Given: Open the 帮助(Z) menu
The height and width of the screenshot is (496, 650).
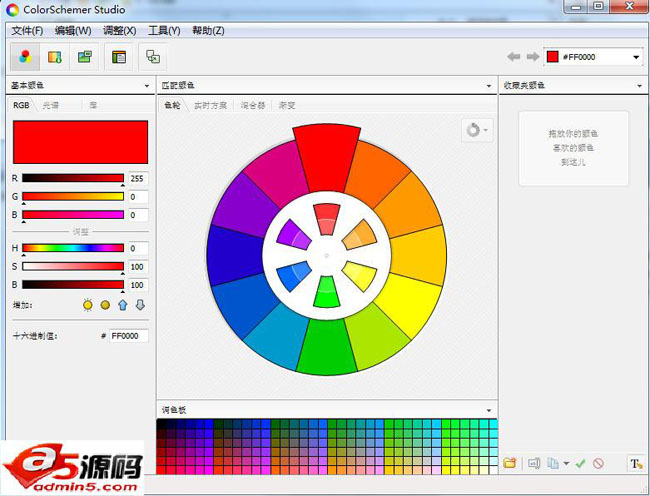Looking at the screenshot, I should [208, 31].
